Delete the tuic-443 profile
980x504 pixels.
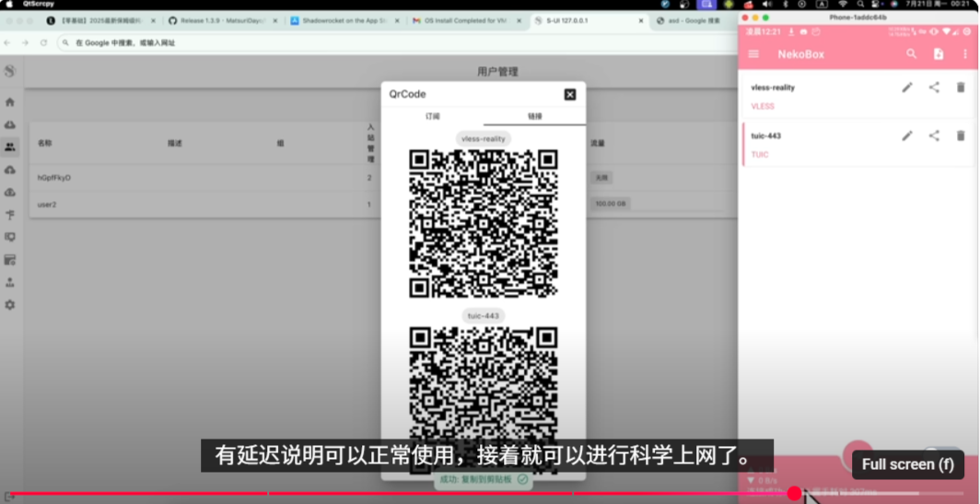(x=961, y=135)
